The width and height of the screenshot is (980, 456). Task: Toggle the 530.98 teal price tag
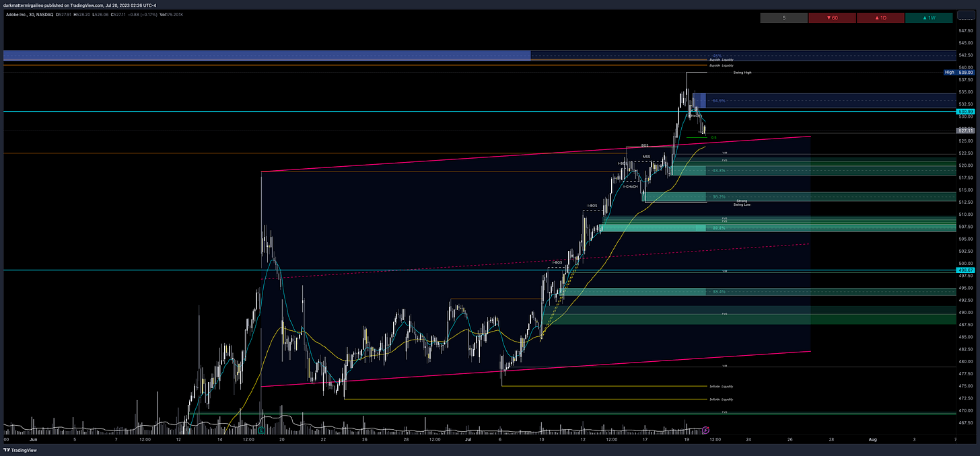click(965, 110)
